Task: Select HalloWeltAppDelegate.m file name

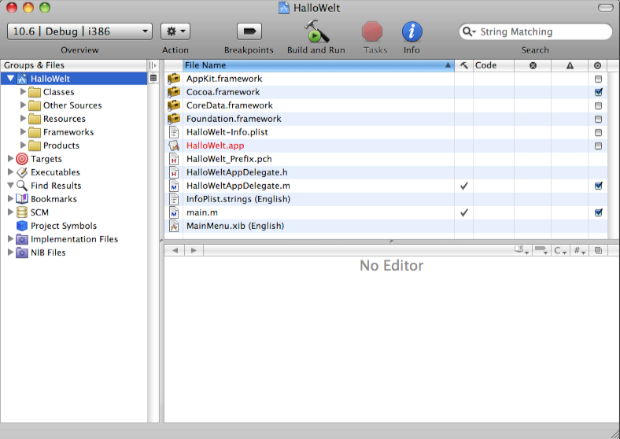Action: point(238,185)
